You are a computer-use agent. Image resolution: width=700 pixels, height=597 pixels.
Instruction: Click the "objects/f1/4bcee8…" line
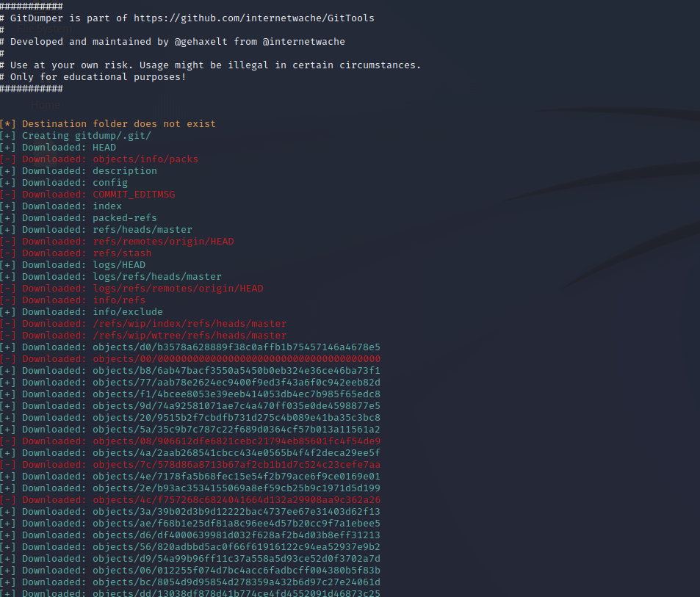click(190, 394)
